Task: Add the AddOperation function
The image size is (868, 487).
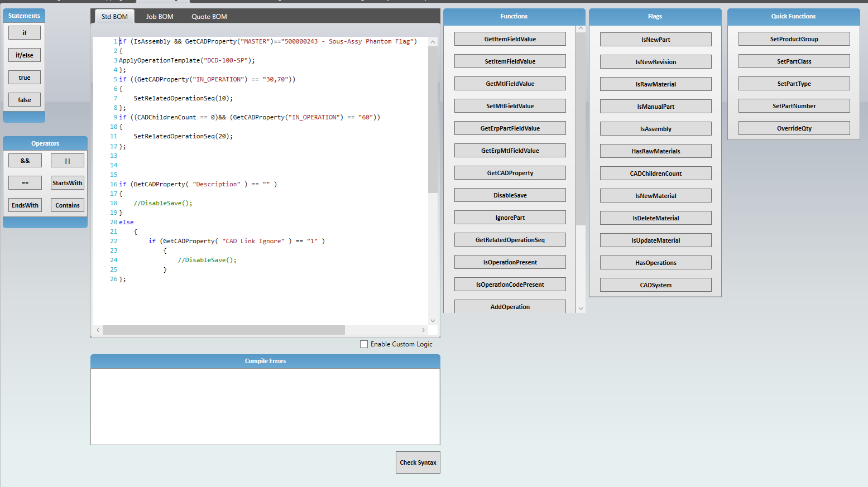Action: [510, 306]
